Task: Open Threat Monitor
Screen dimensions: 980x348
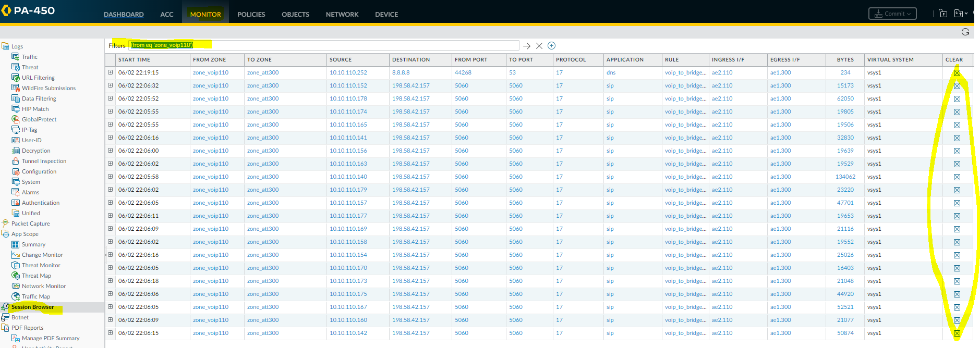Action: coord(41,265)
